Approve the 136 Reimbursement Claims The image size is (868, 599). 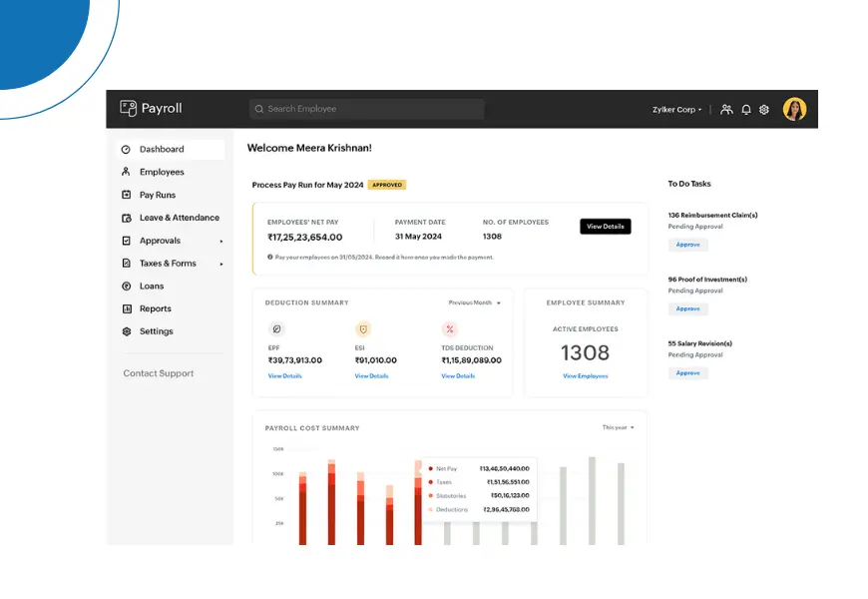click(688, 245)
